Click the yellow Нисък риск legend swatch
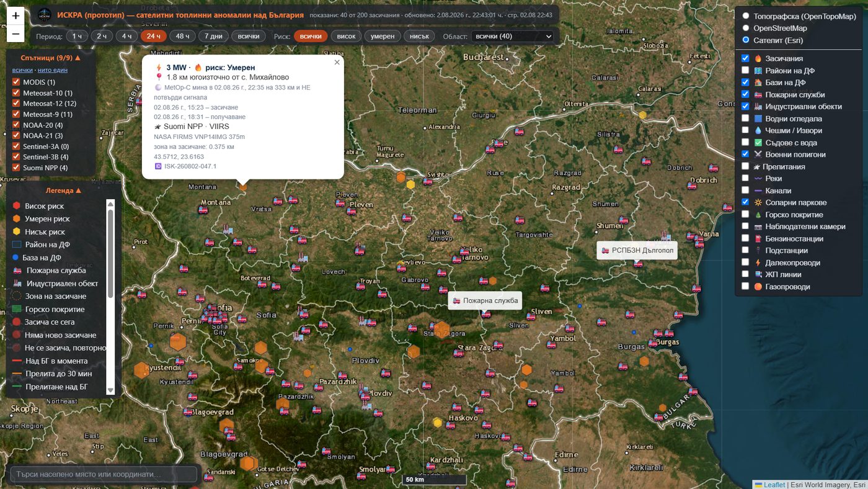This screenshot has width=868, height=489. click(x=17, y=231)
